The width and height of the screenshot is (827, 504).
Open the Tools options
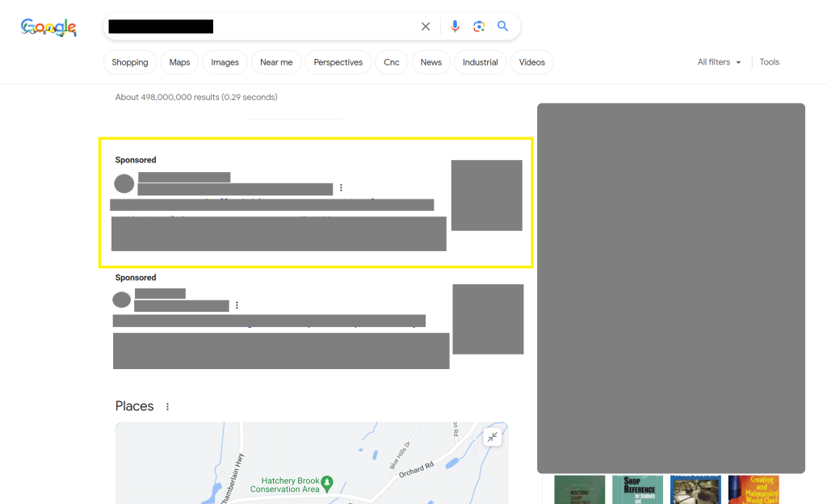[x=769, y=62]
